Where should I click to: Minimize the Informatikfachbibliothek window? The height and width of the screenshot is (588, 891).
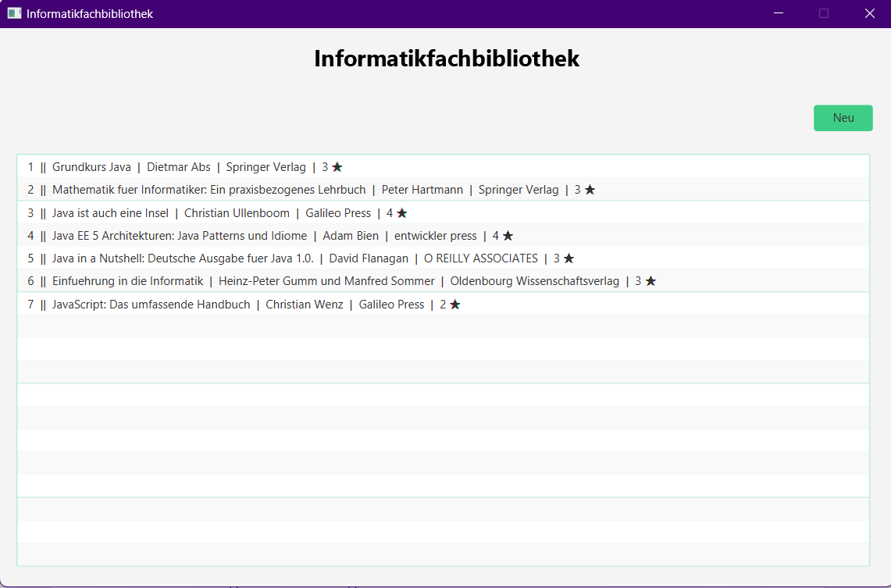(778, 13)
